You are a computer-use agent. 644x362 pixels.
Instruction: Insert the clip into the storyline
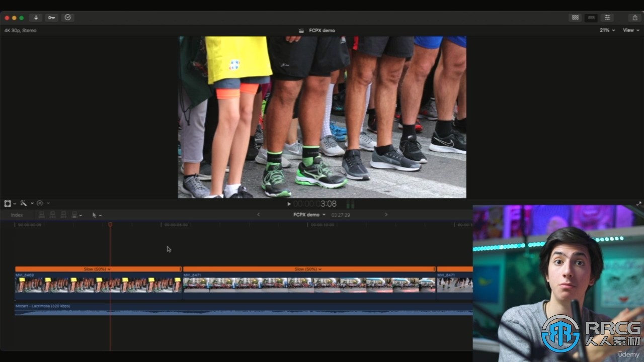pos(53,215)
